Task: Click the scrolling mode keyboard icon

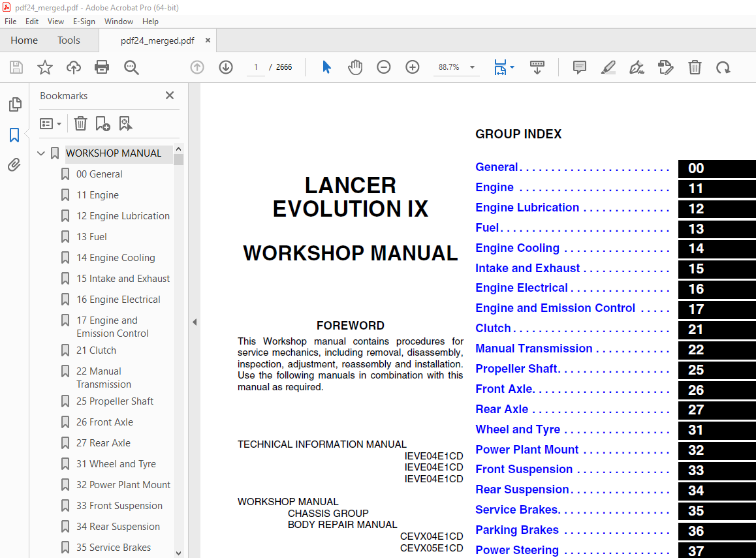Action: pos(537,67)
